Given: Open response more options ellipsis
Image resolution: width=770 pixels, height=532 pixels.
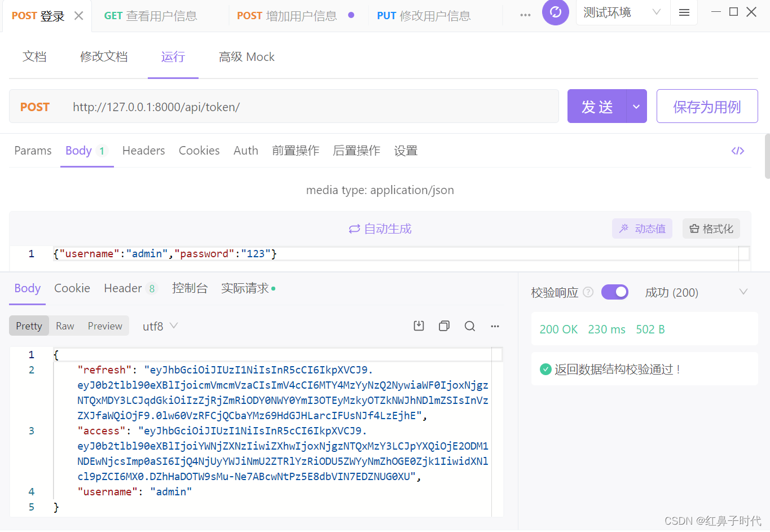Looking at the screenshot, I should 495,326.
